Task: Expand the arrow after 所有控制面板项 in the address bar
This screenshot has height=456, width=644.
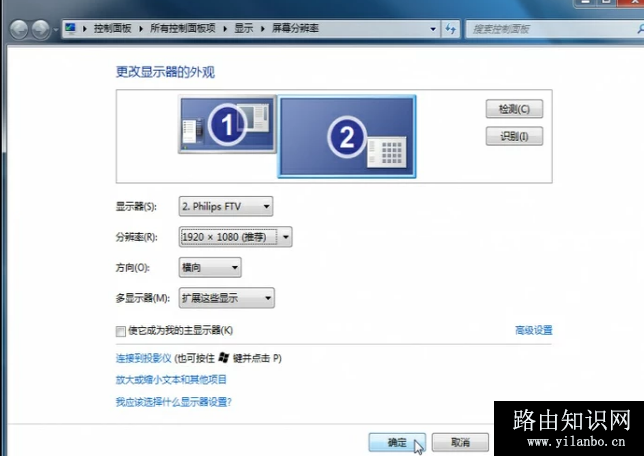Action: [x=225, y=29]
